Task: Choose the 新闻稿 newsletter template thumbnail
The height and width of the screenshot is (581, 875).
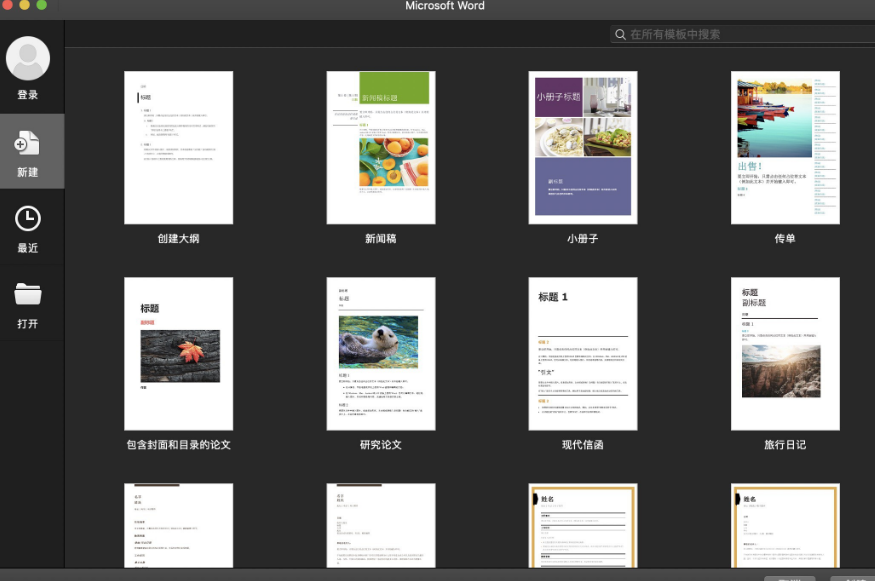Action: pos(381,147)
